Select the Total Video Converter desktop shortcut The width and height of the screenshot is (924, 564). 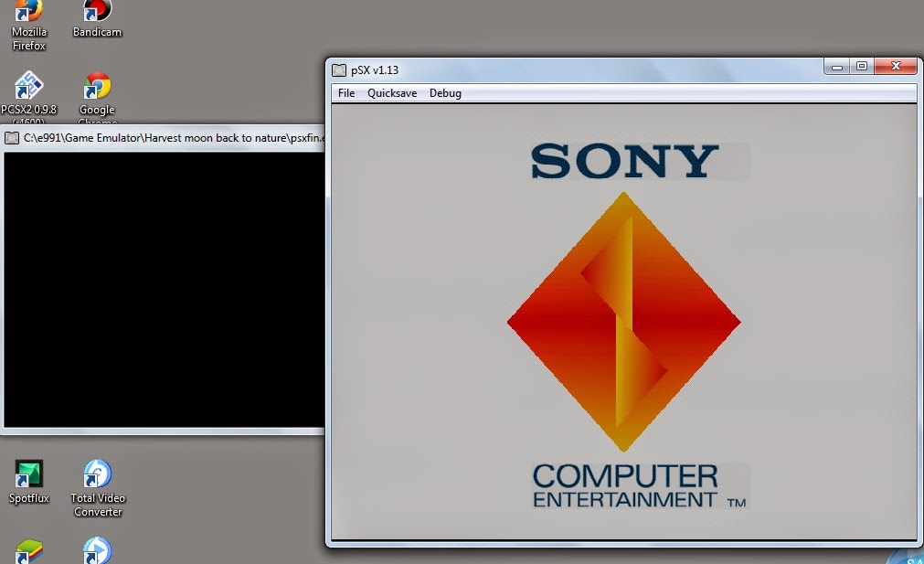(97, 488)
